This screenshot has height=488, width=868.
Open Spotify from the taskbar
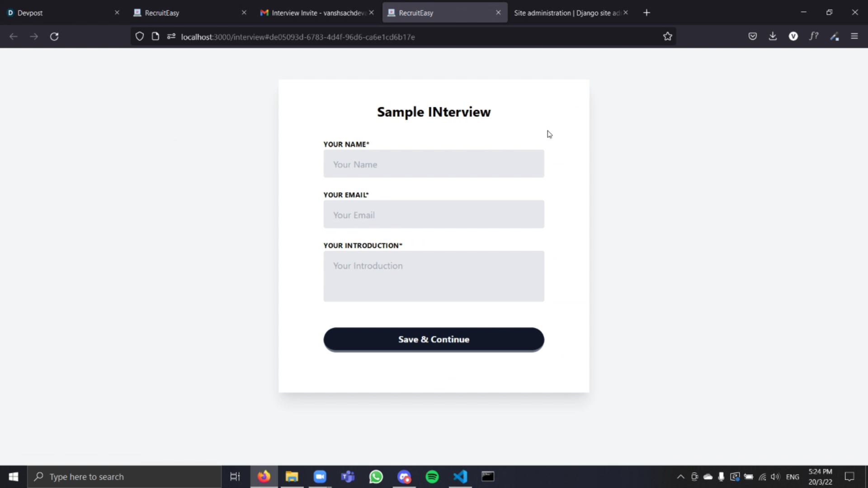point(432,477)
